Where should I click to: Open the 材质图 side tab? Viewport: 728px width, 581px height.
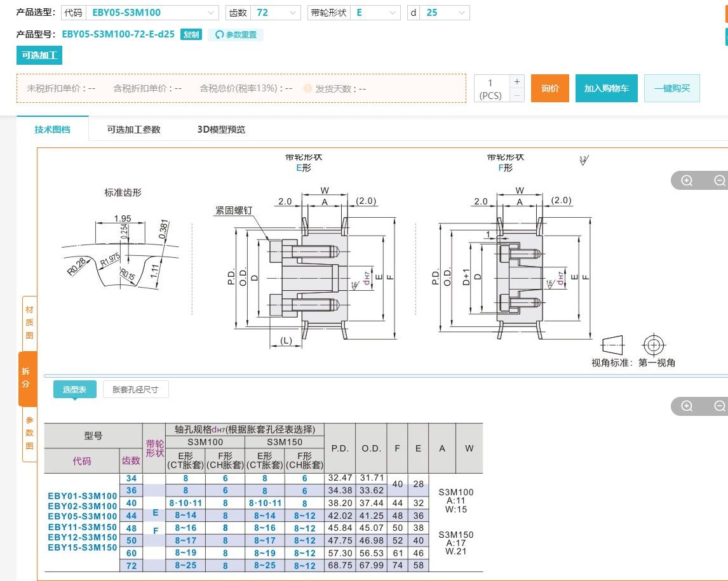coord(29,323)
